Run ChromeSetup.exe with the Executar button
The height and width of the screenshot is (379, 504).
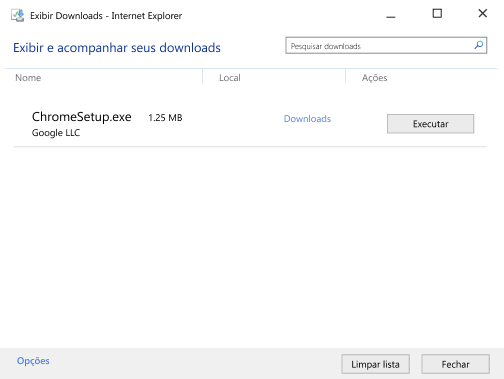coord(430,124)
